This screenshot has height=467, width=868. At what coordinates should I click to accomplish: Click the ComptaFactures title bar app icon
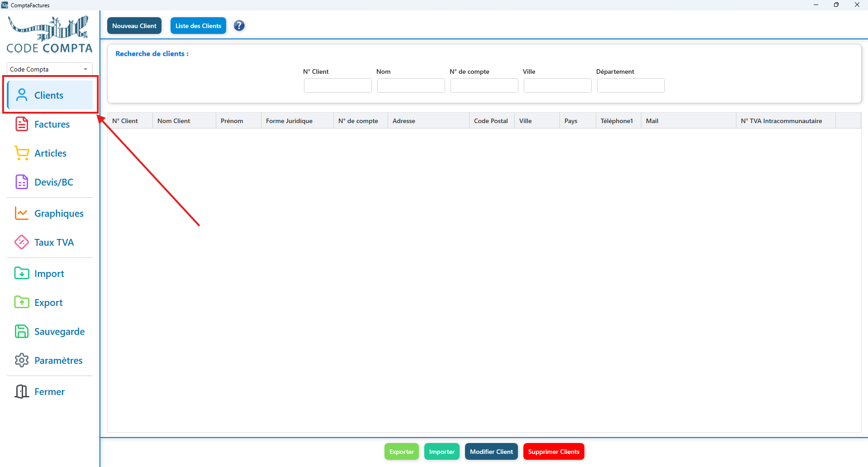[x=5, y=5]
